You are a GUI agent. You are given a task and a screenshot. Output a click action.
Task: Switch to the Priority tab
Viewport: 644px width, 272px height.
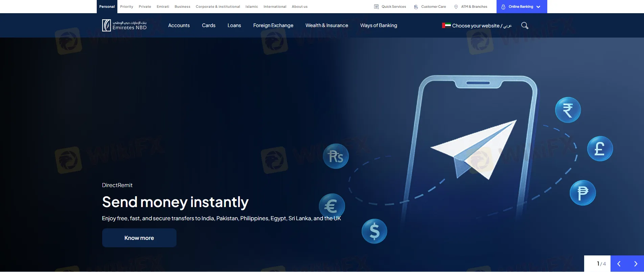point(127,7)
